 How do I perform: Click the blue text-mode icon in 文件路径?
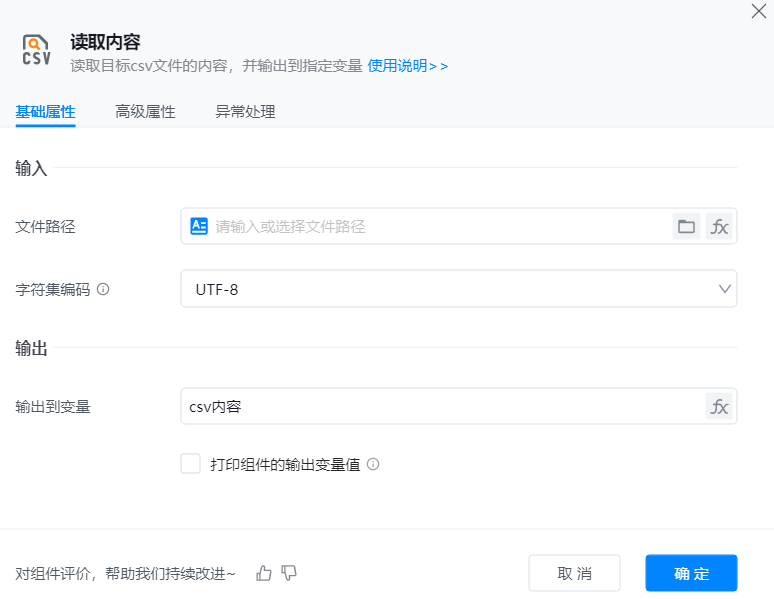[x=199, y=227]
